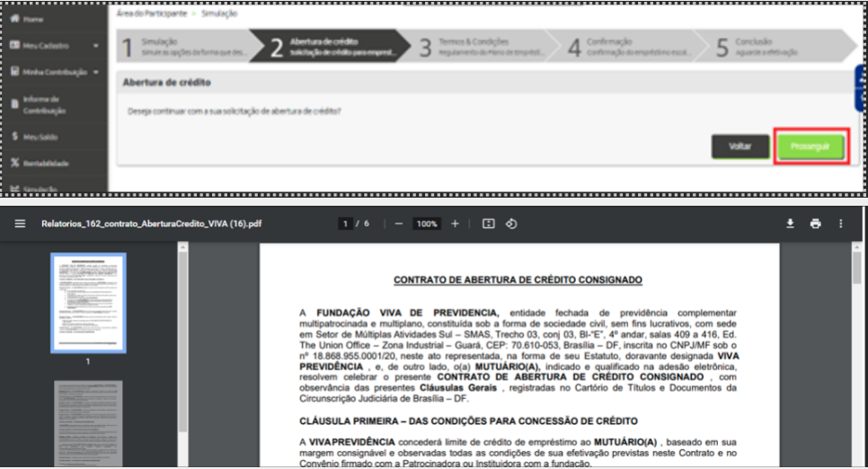Rotate the PDF counterclockwise
This screenshot has width=868, height=469.
(x=511, y=224)
